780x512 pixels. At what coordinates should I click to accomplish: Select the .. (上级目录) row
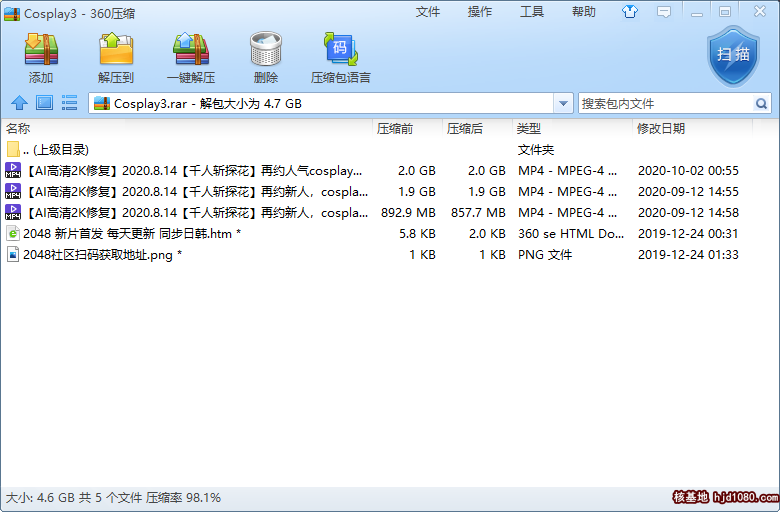click(378, 149)
